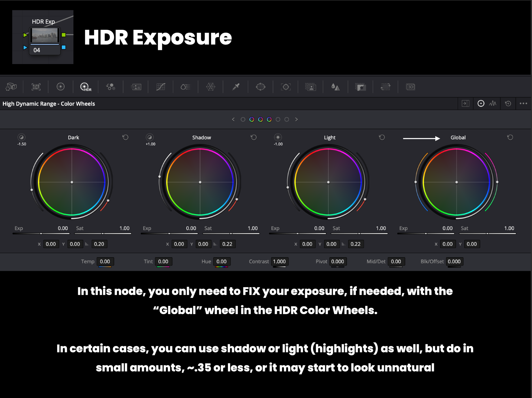
Task: Toggle the Dark zone pivot icon
Action: (x=21, y=137)
